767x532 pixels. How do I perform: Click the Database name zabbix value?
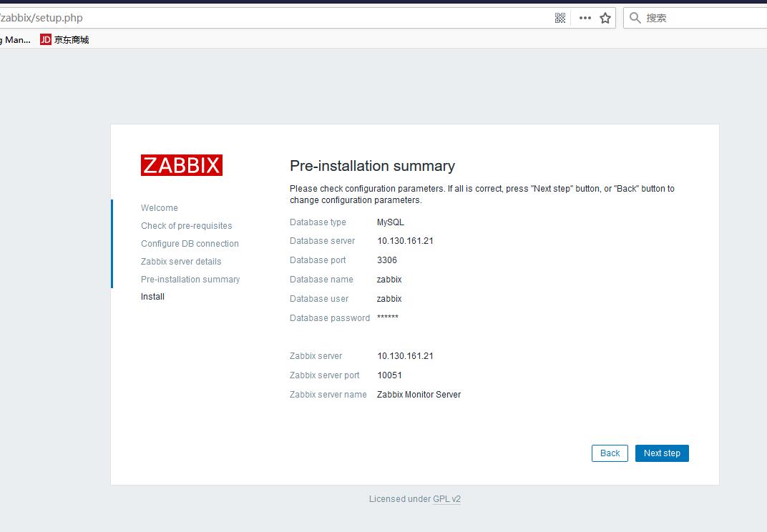[389, 279]
